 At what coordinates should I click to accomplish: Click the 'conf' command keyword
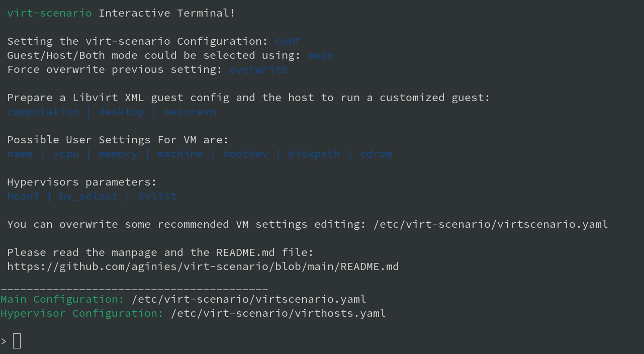point(288,41)
